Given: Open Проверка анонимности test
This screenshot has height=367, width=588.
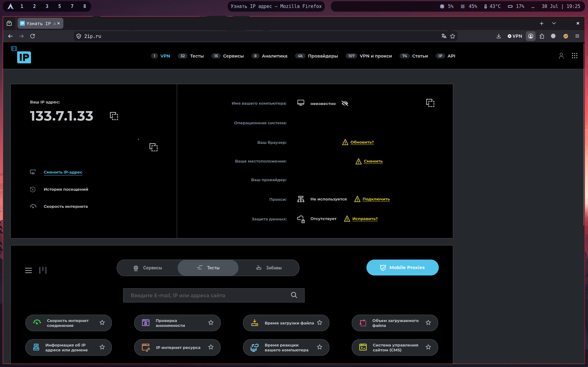Looking at the screenshot, I should coord(177,323).
